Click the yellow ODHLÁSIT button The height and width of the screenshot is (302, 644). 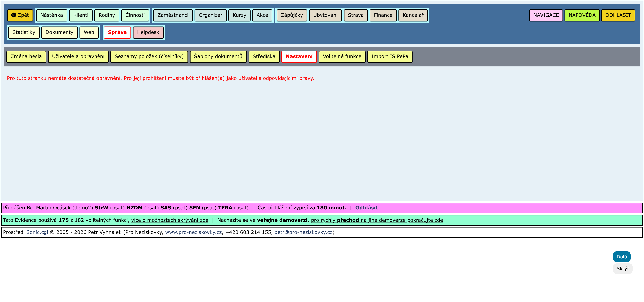(x=618, y=15)
